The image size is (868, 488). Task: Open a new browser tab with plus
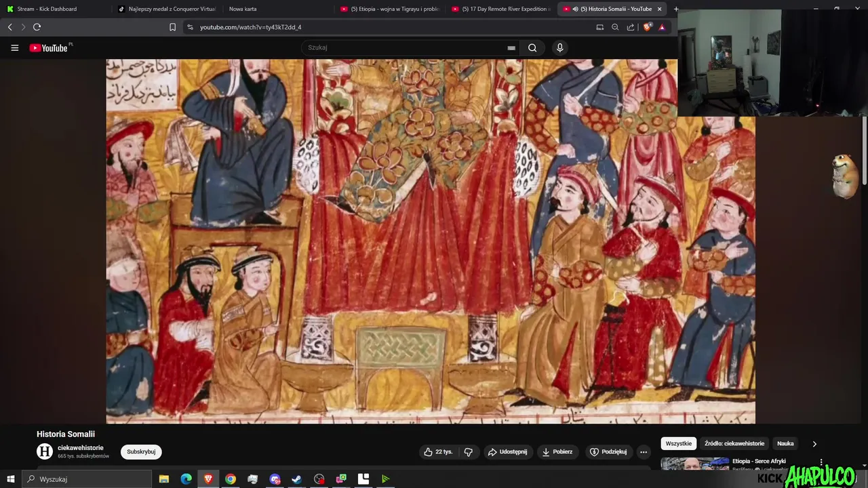click(x=675, y=9)
